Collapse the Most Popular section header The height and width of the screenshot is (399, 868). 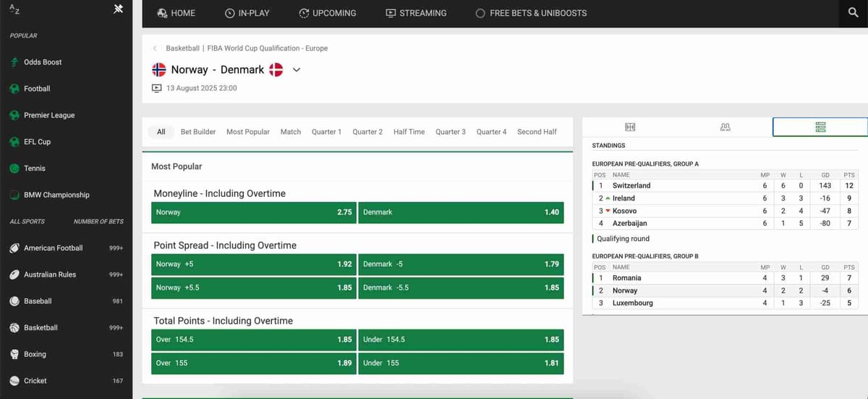[x=357, y=167]
